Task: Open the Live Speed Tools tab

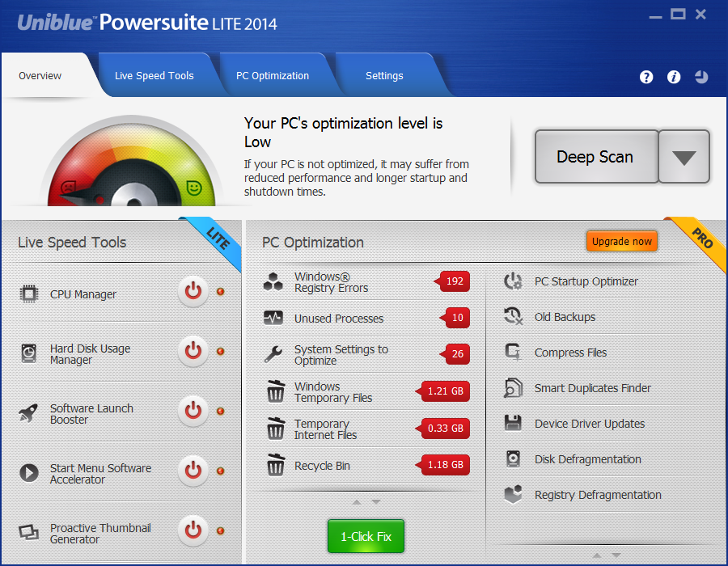Action: pos(154,76)
